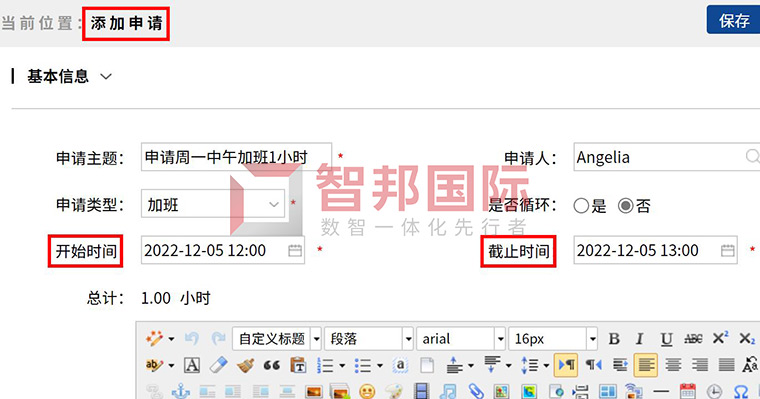Click the single image upload icon

[x=313, y=391]
